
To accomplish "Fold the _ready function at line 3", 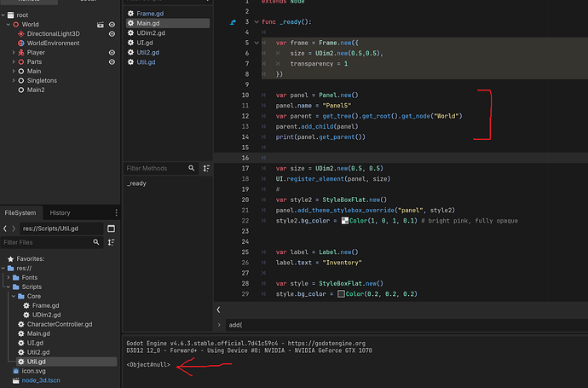I will tap(257, 22).
